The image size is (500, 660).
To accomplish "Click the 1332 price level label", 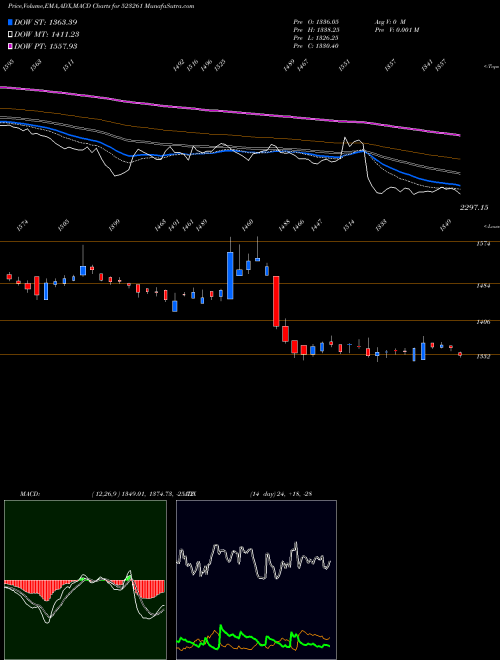I will (x=482, y=357).
